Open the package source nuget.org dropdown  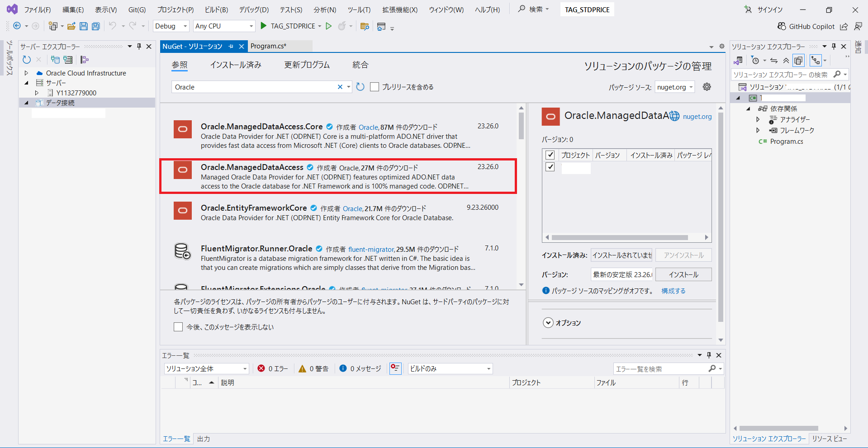click(x=674, y=87)
